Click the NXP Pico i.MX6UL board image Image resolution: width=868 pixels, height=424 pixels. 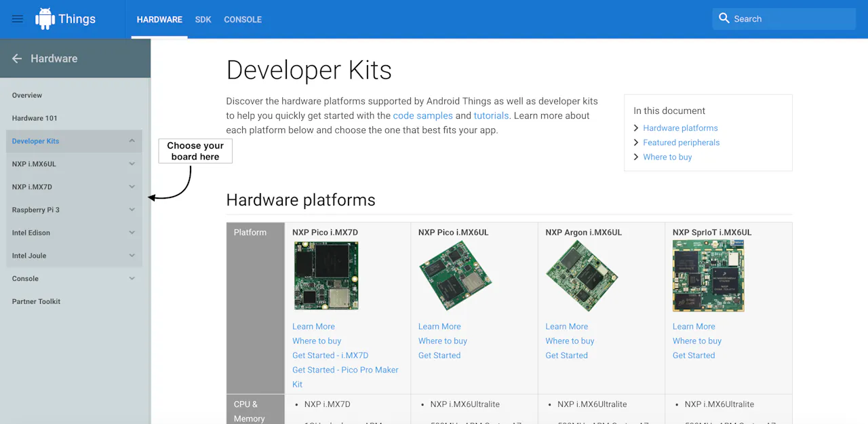point(455,275)
